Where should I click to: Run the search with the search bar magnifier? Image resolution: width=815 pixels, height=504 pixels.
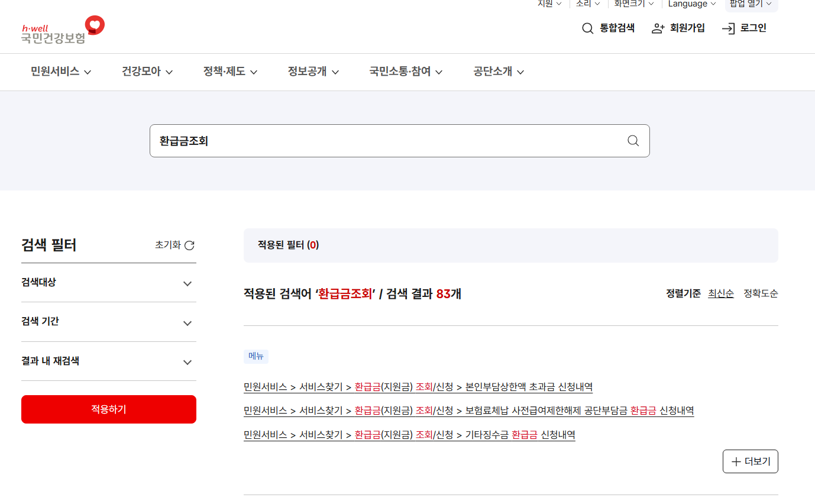tap(633, 141)
